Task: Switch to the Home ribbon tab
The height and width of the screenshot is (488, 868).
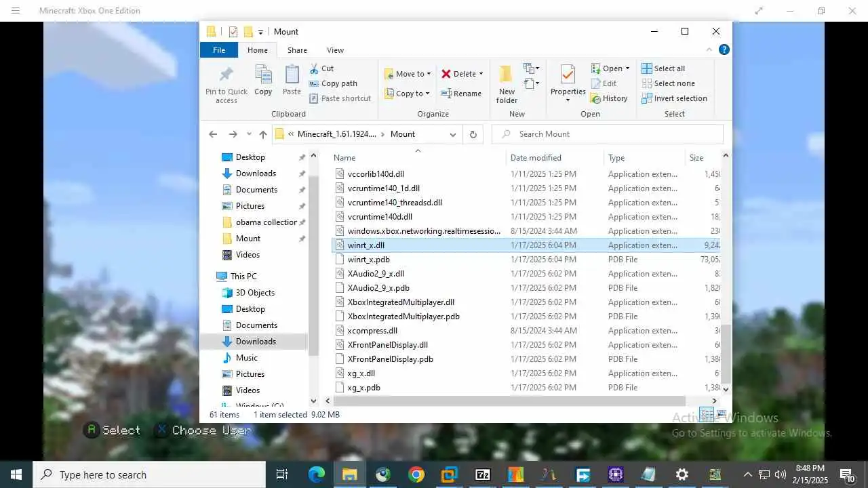Action: [x=258, y=50]
